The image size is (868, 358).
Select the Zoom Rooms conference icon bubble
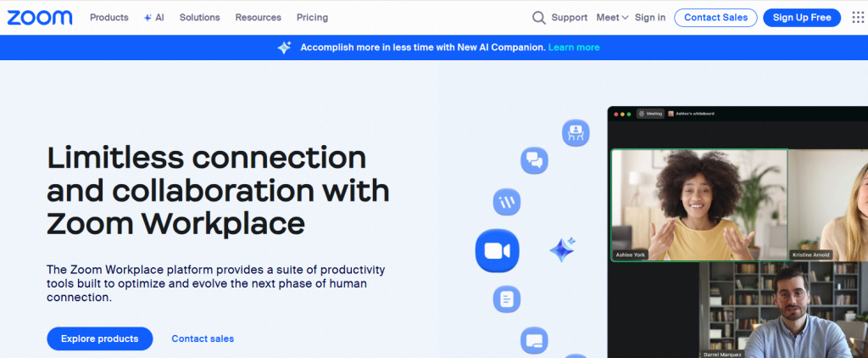pyautogui.click(x=576, y=133)
